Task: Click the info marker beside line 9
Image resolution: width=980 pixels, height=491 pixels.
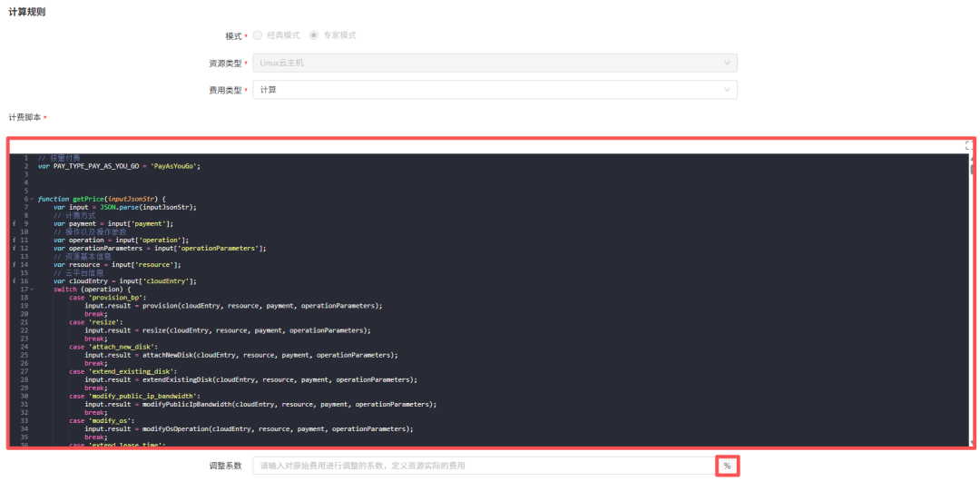Action: (14, 223)
